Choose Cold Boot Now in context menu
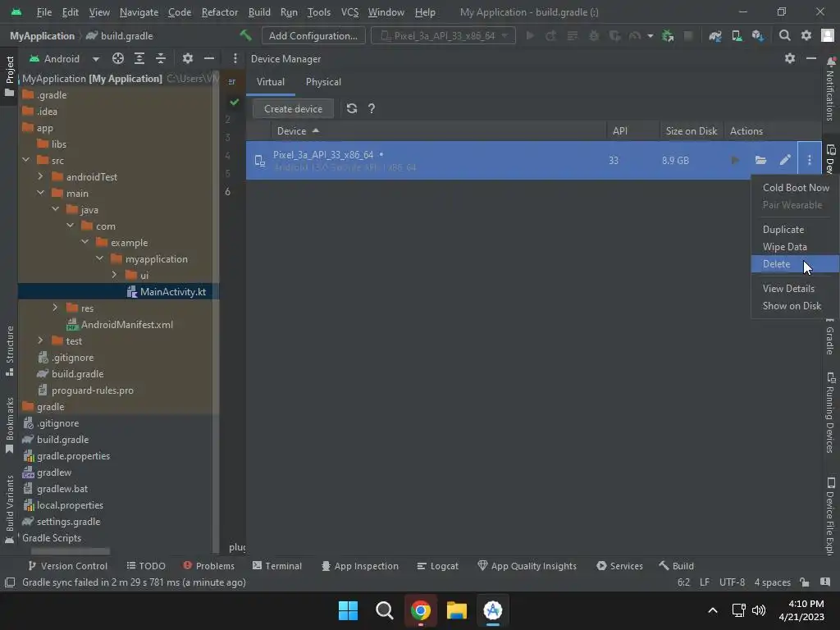This screenshot has width=840, height=630. (x=795, y=188)
